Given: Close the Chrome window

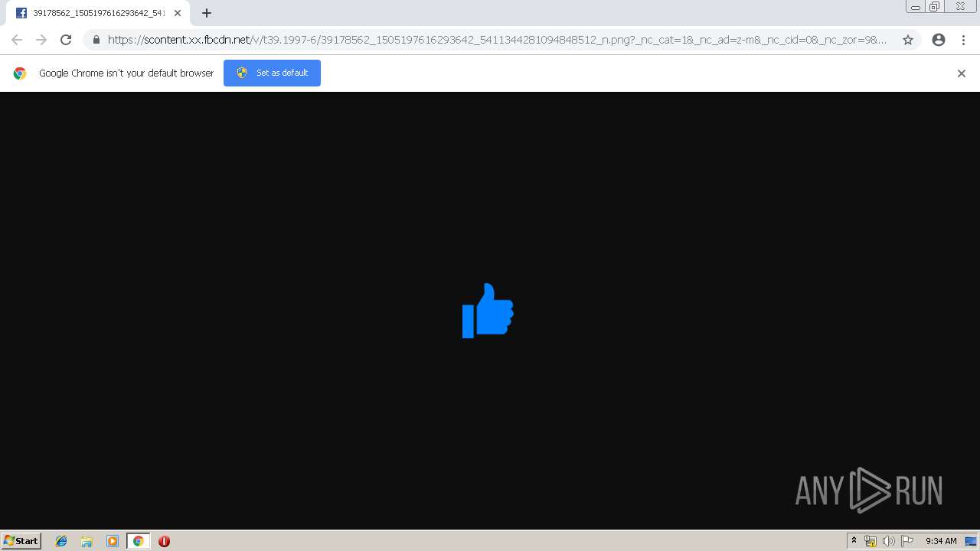Looking at the screenshot, I should click(960, 7).
